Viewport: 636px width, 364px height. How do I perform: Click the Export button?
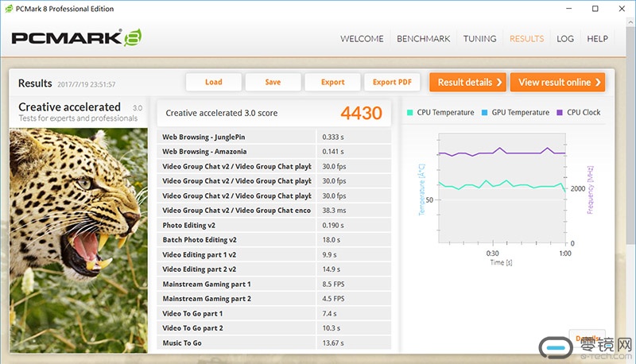coord(332,82)
